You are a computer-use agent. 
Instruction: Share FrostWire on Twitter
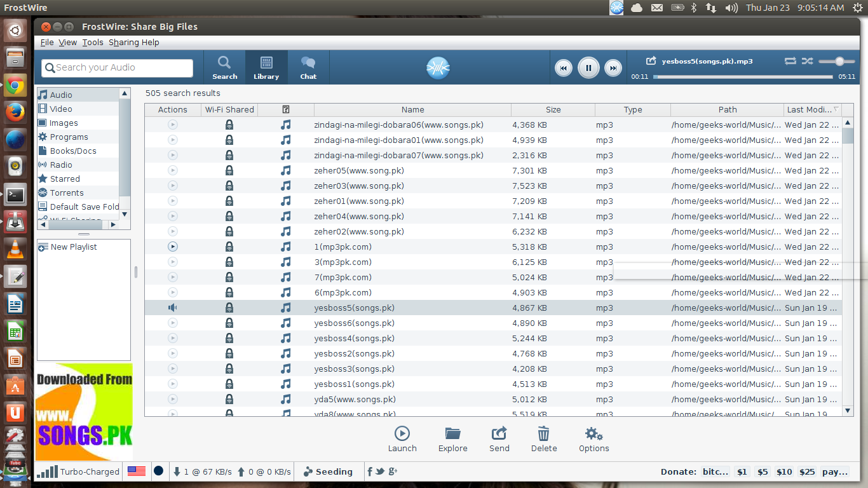tap(379, 471)
